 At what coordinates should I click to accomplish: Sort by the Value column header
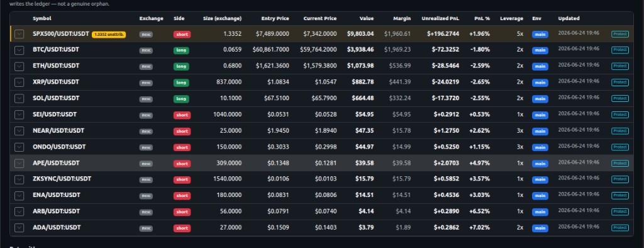pyautogui.click(x=367, y=18)
